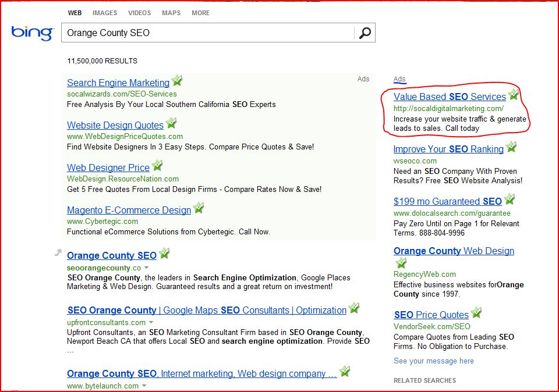Image resolution: width=559 pixels, height=392 pixels.
Task: Click the description "Functional eCommerce Solutions from Cybertegic"
Action: tap(169, 232)
